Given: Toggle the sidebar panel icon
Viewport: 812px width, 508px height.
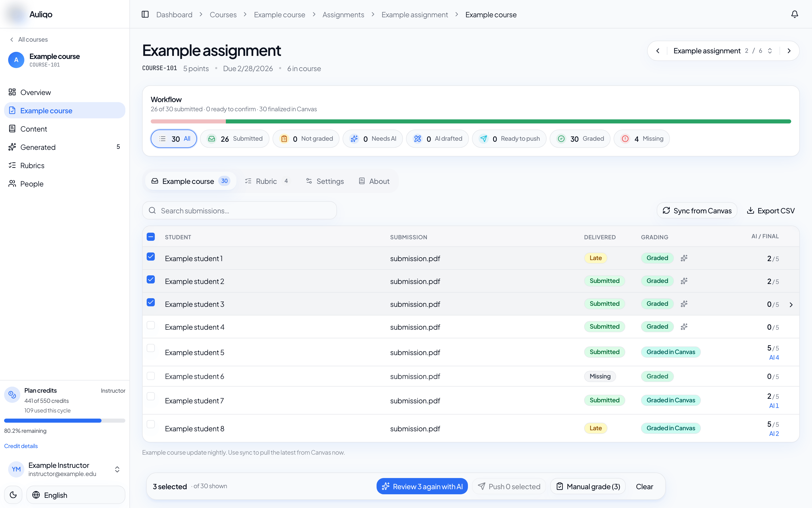Looking at the screenshot, I should click(145, 14).
